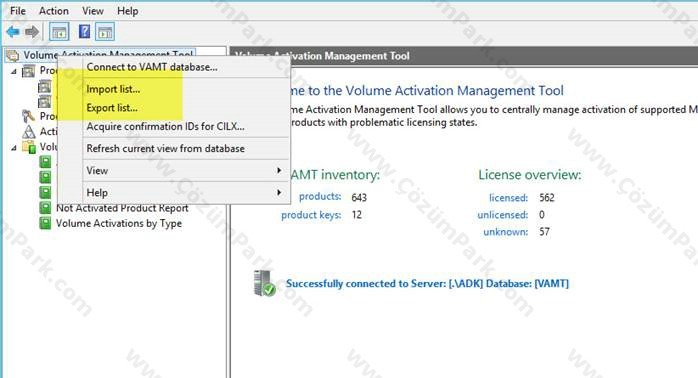Click the server connected status icon
Image resolution: width=698 pixels, height=378 pixels.
click(264, 283)
